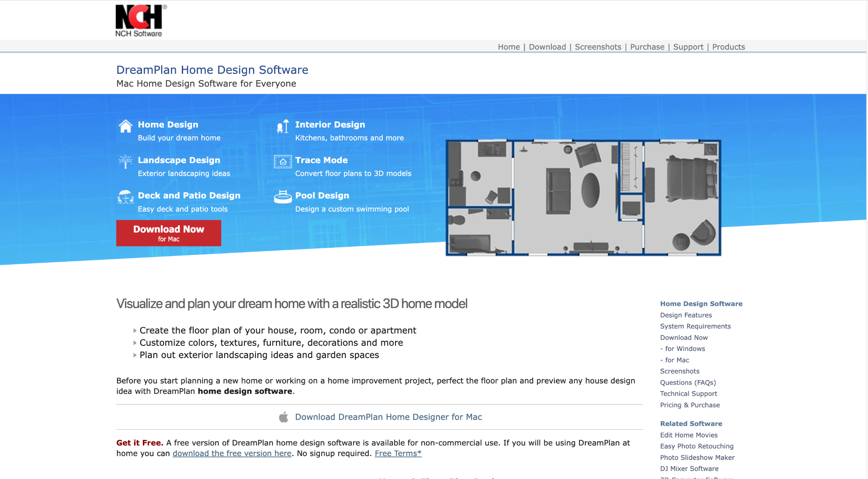Viewport: 868px width, 479px height.
Task: Click the DreamPlan Home Design Software title
Action: [x=212, y=70]
